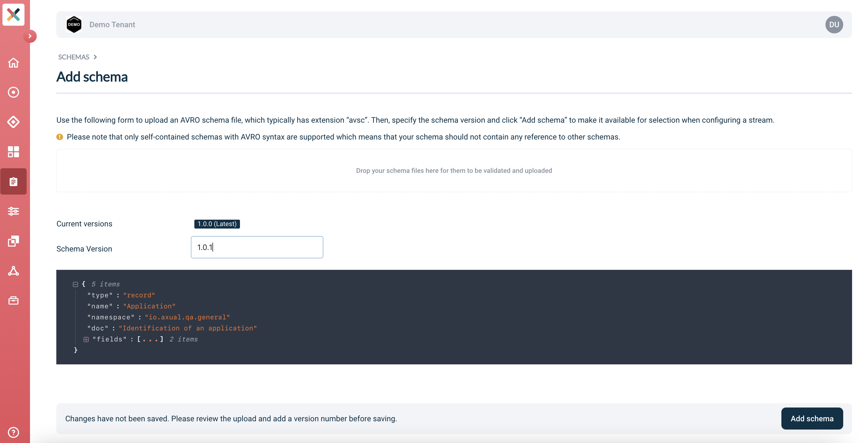
Task: Open the sliders settings icon in sidebar
Action: point(13,211)
